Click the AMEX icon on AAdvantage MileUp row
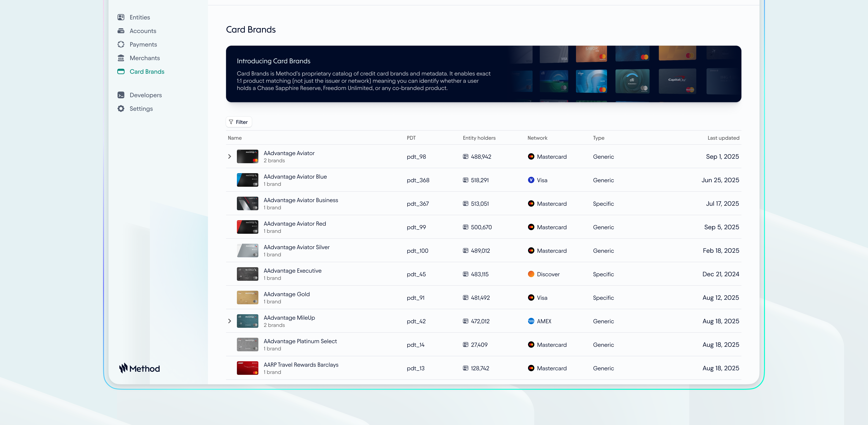 [531, 321]
